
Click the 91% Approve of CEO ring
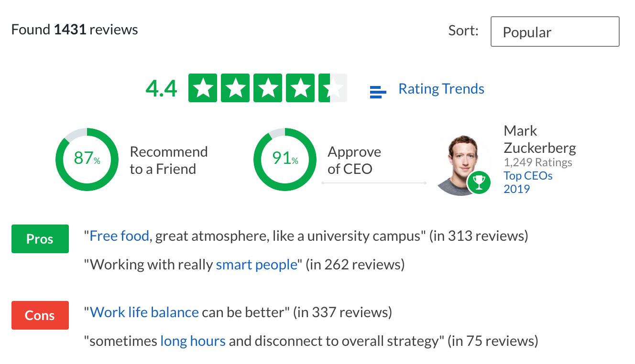(285, 159)
